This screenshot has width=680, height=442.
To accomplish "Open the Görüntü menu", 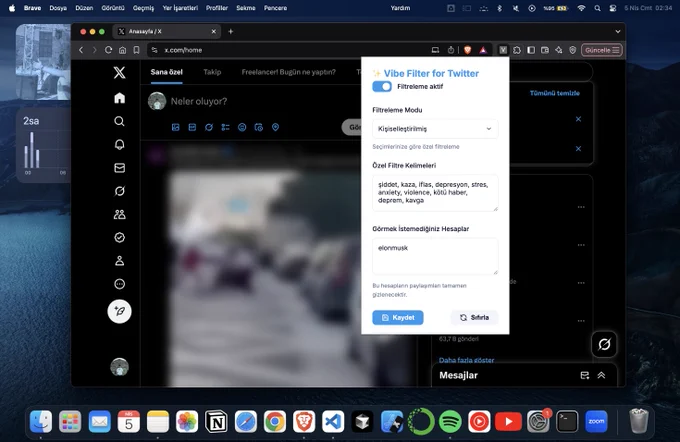I will (x=113, y=8).
